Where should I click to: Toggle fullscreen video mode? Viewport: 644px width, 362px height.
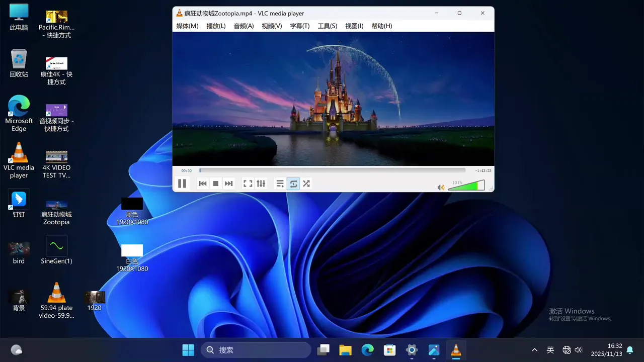tap(248, 184)
